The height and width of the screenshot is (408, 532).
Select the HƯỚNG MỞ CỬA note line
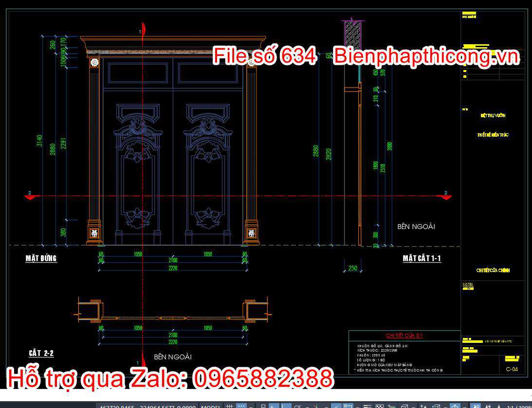tap(385, 365)
